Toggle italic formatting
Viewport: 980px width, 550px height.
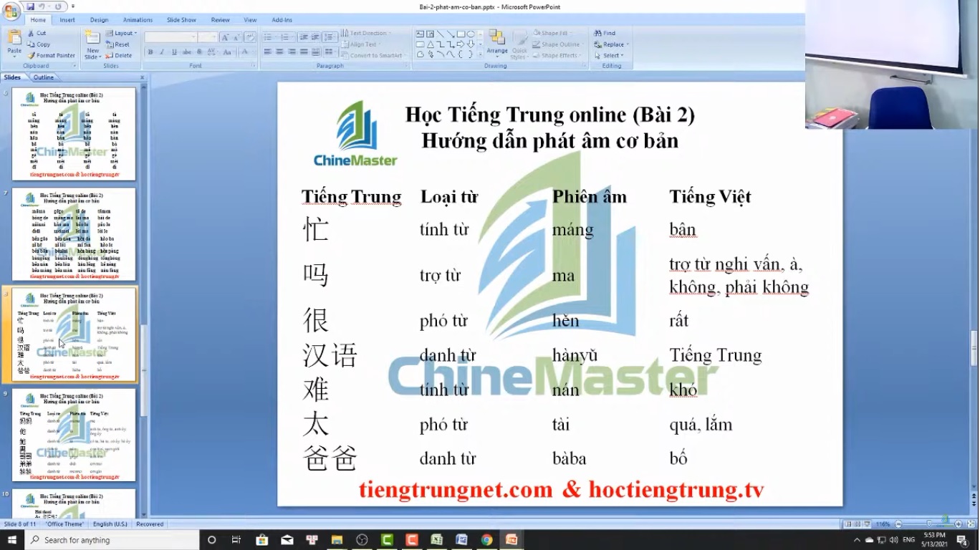pyautogui.click(x=163, y=52)
